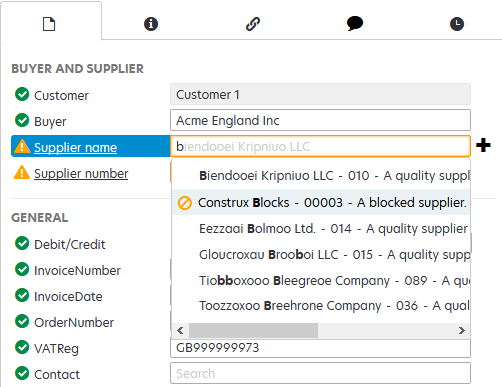Click the Debit/Credit field label

coord(70,244)
